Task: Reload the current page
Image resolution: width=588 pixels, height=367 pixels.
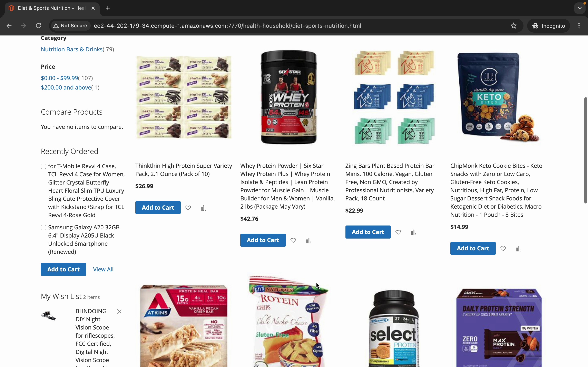Action: (38, 26)
